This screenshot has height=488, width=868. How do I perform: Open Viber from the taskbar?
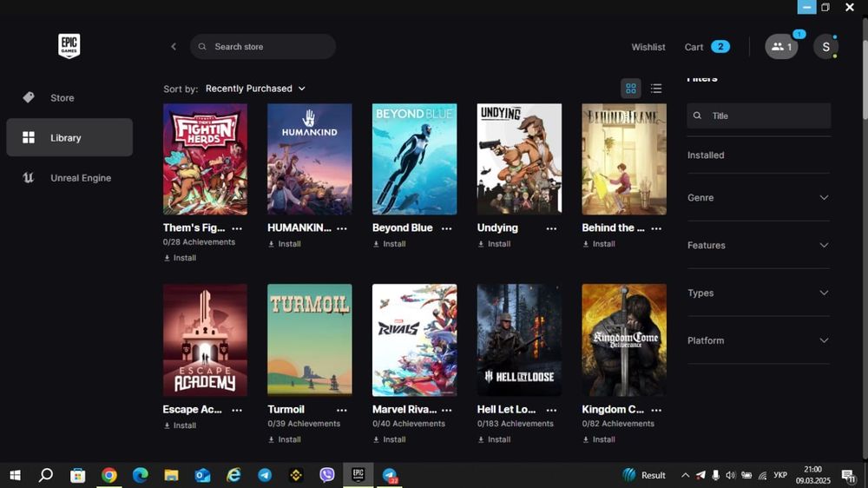pos(327,475)
